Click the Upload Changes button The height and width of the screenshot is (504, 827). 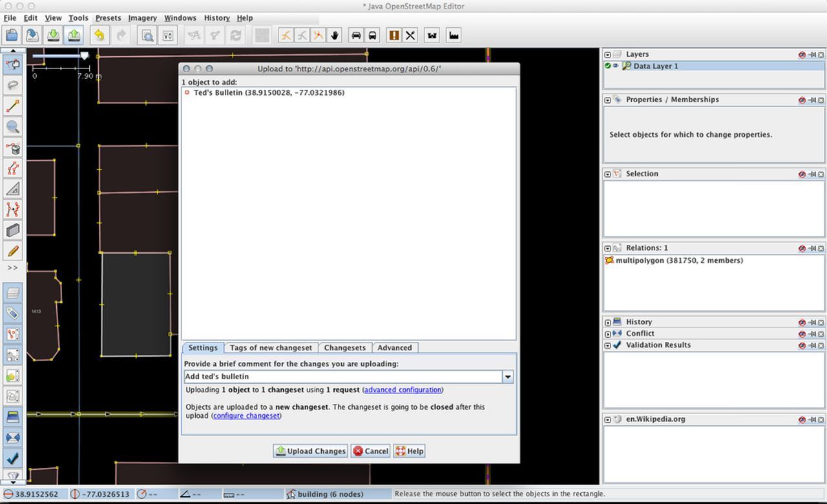click(x=310, y=451)
